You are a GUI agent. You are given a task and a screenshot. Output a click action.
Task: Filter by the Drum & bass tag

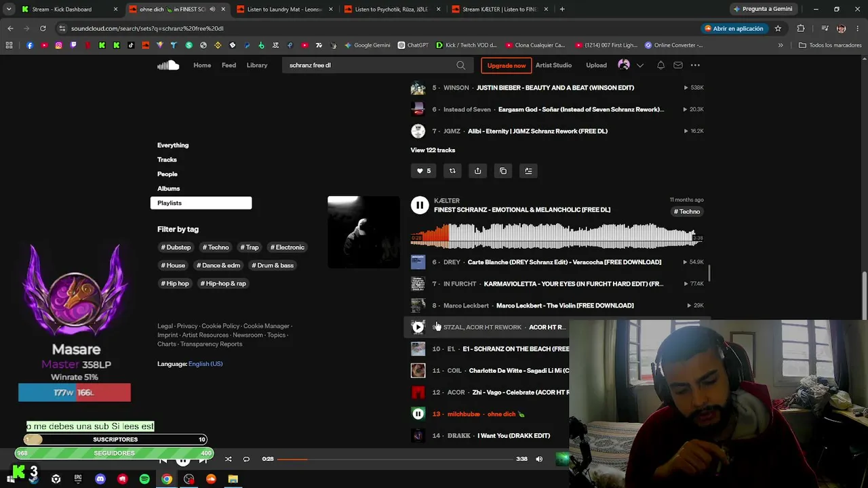click(273, 265)
